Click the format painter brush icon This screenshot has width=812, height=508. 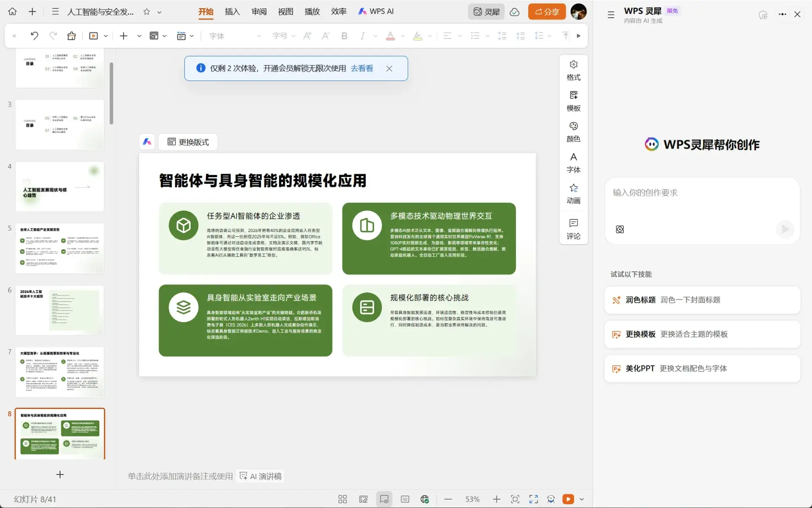click(x=71, y=36)
